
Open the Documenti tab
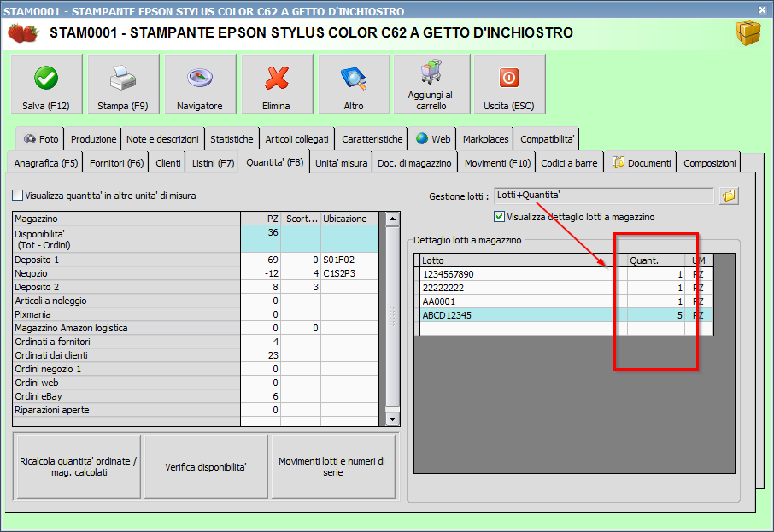[x=642, y=163]
